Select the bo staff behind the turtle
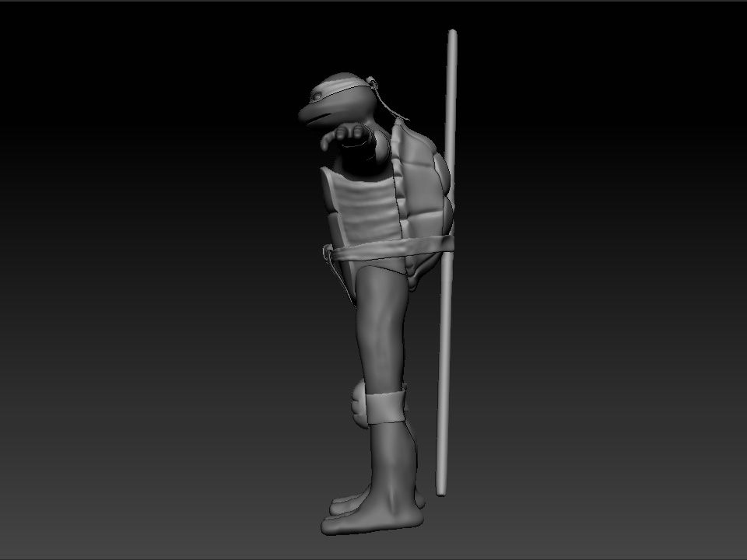This screenshot has height=560, width=747. tap(447, 262)
